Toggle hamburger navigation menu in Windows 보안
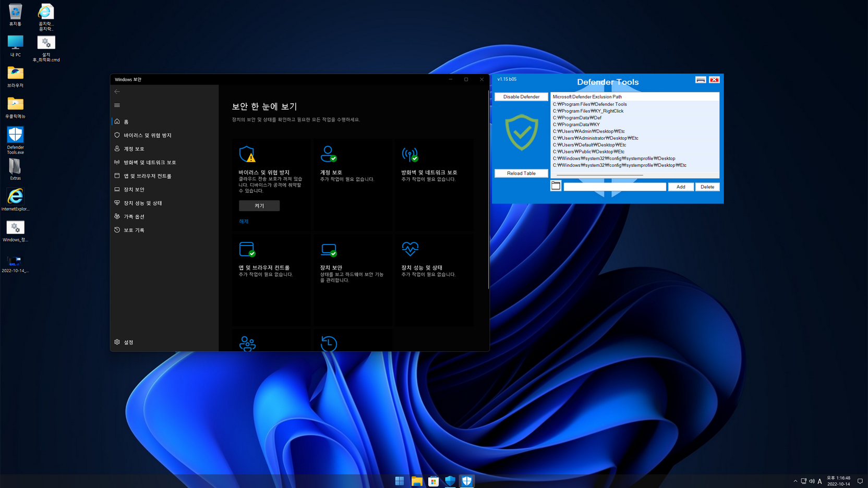This screenshot has width=868, height=488. (x=117, y=105)
